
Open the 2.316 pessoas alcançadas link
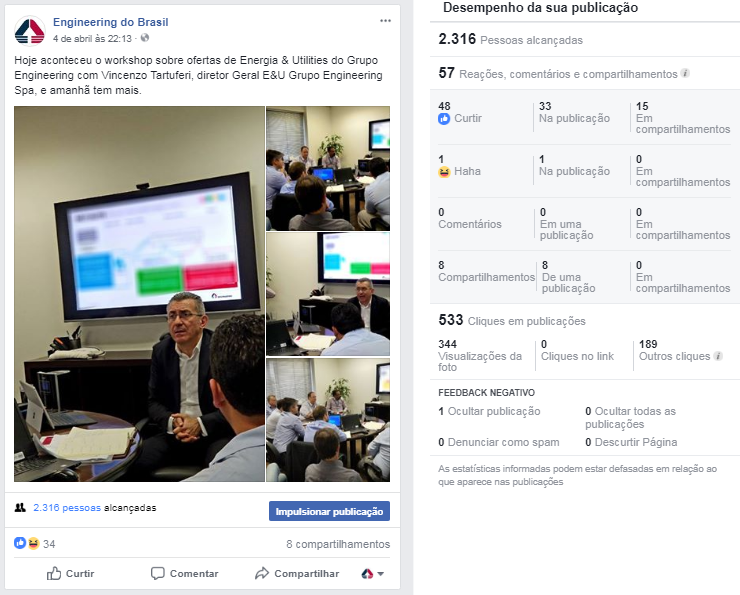pos(67,508)
